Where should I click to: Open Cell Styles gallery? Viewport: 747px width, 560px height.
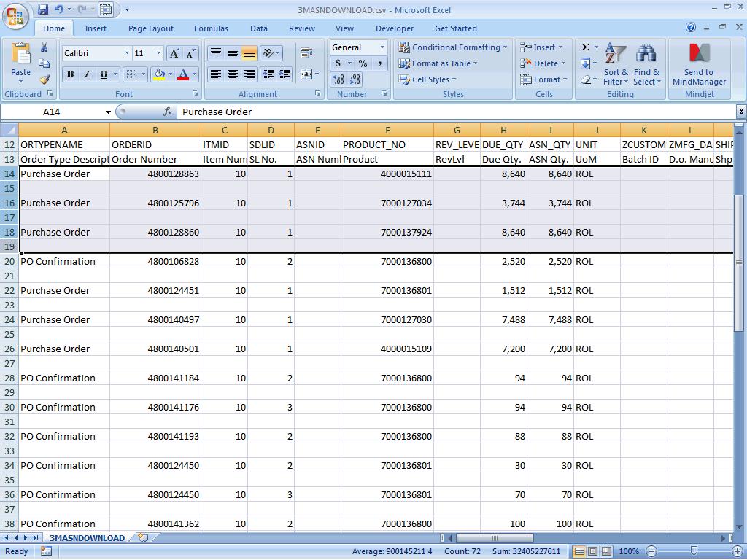(427, 79)
